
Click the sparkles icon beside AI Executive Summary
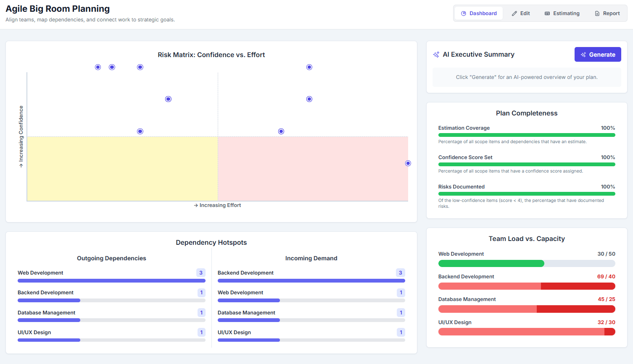pyautogui.click(x=436, y=54)
